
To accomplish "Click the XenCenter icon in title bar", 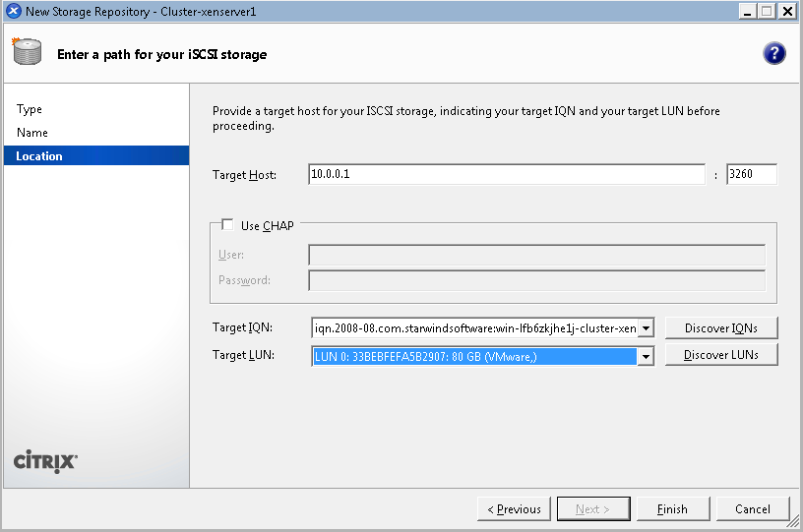I will pyautogui.click(x=13, y=11).
